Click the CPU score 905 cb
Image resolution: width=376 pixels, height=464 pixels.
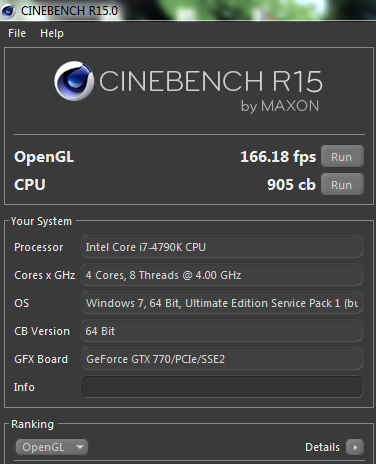coord(291,185)
